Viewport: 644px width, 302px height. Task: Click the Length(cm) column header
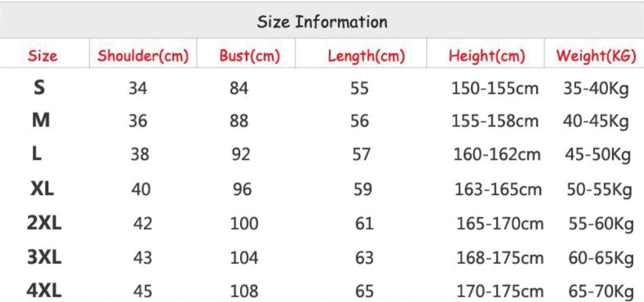[x=366, y=56]
